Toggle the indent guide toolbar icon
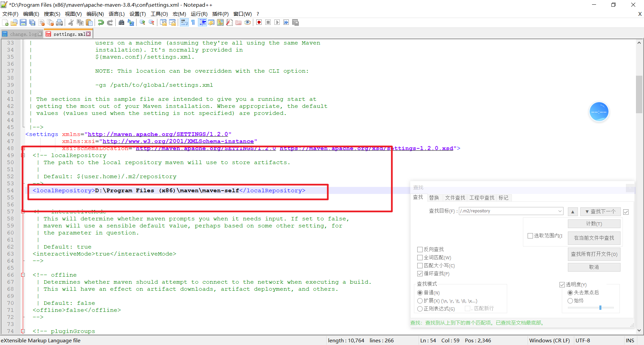Viewport: 644px width, 345px height. tap(202, 22)
